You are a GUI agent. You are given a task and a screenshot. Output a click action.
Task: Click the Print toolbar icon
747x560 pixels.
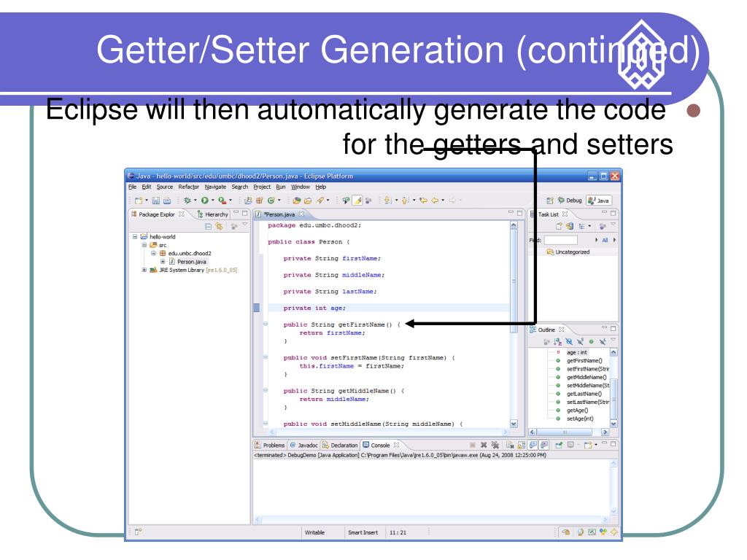pyautogui.click(x=167, y=201)
